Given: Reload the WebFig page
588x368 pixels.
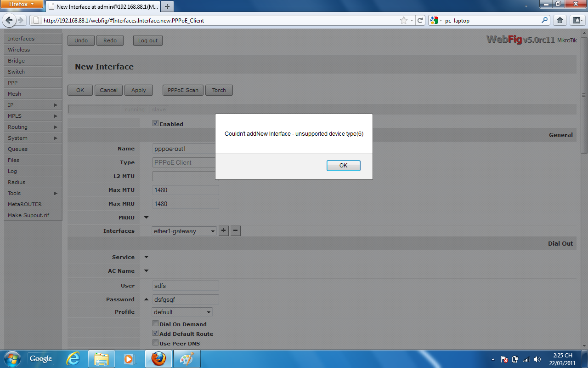Looking at the screenshot, I should [x=421, y=20].
